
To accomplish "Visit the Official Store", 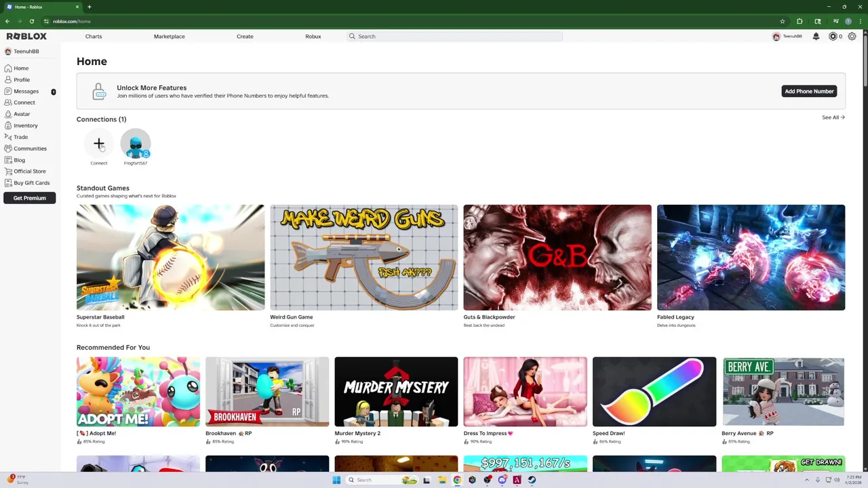I will click(24, 171).
